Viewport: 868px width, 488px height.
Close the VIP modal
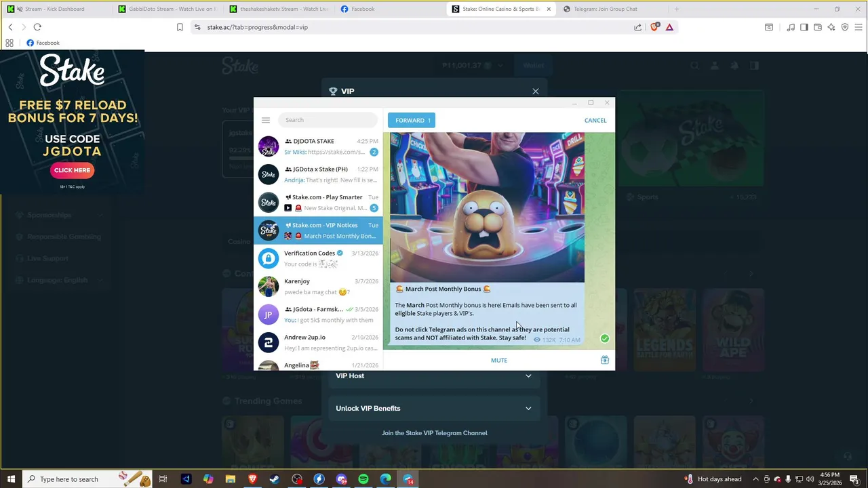(536, 91)
